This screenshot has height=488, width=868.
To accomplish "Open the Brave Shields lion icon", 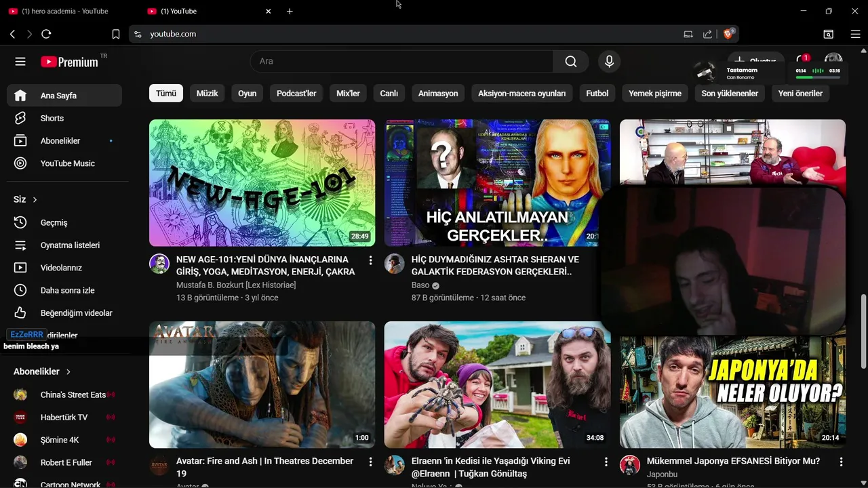I will (728, 33).
